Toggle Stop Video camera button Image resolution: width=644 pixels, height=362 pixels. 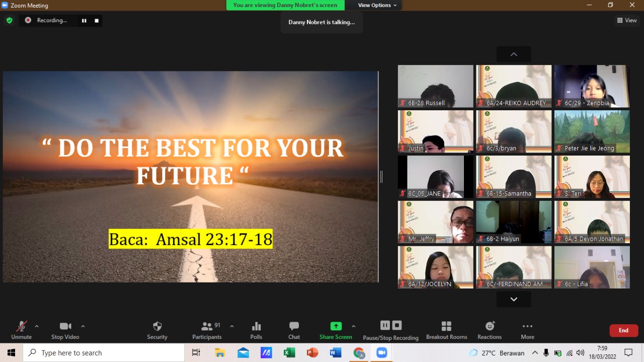[65, 330]
